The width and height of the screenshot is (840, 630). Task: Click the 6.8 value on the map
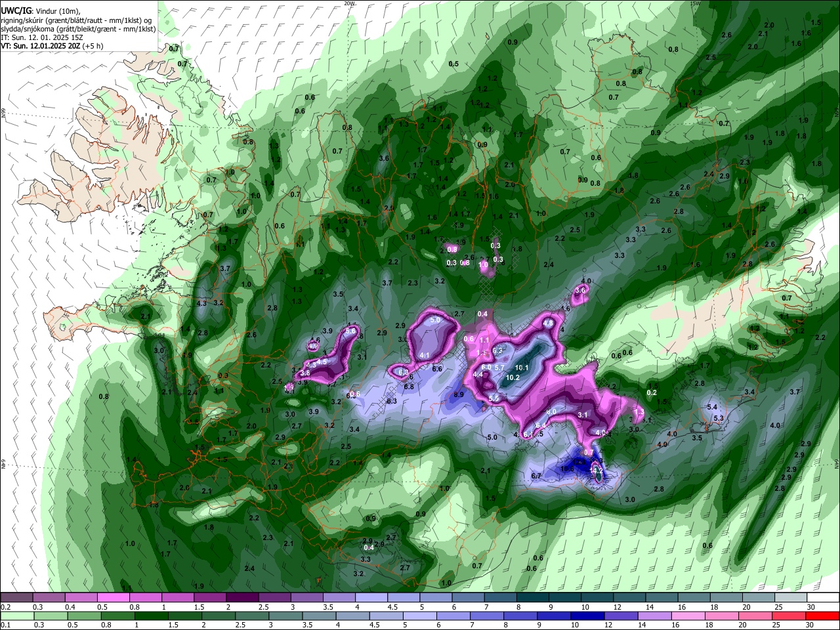click(408, 387)
